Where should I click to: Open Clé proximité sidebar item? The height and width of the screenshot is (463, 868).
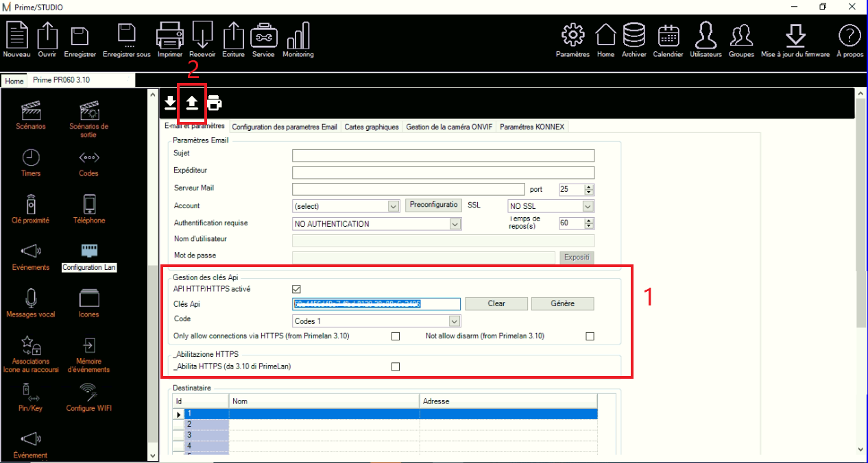31,208
